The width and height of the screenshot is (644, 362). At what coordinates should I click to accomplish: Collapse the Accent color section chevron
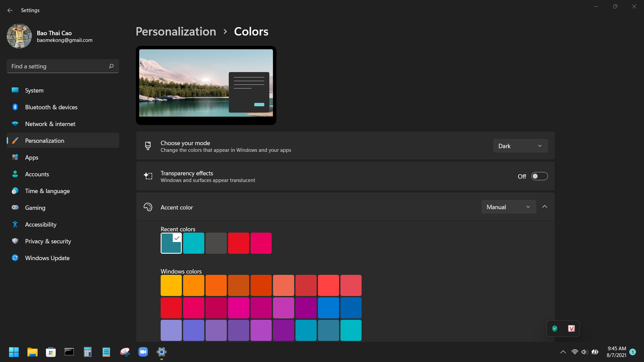pyautogui.click(x=545, y=207)
